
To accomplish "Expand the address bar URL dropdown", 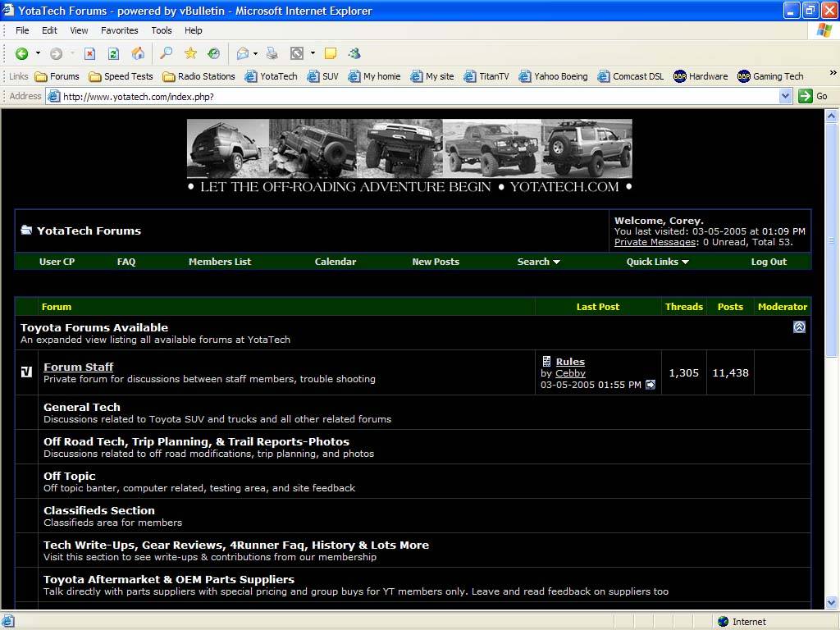I will (x=785, y=97).
